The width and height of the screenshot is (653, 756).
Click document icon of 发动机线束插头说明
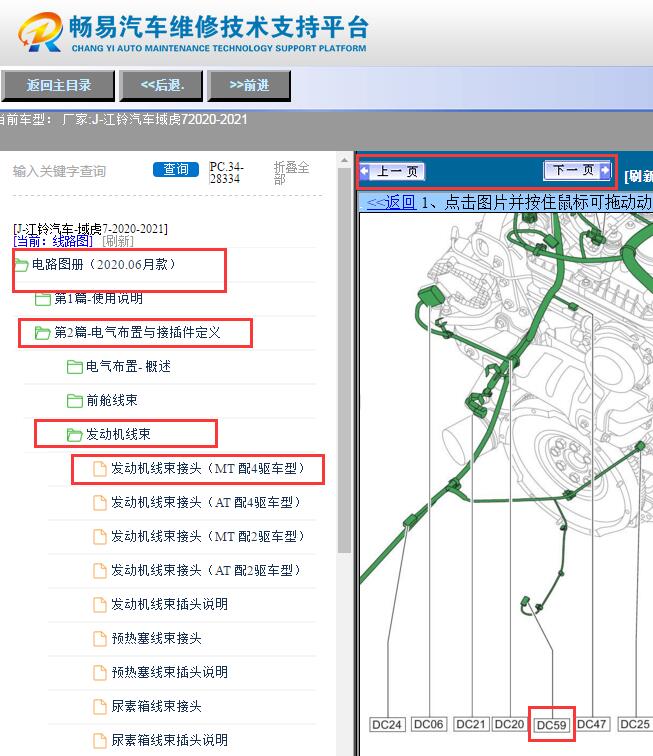(x=100, y=605)
